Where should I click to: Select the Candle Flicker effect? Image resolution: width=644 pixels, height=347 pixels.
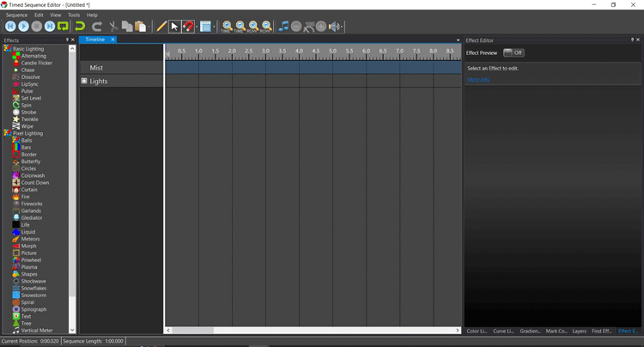[x=37, y=63]
